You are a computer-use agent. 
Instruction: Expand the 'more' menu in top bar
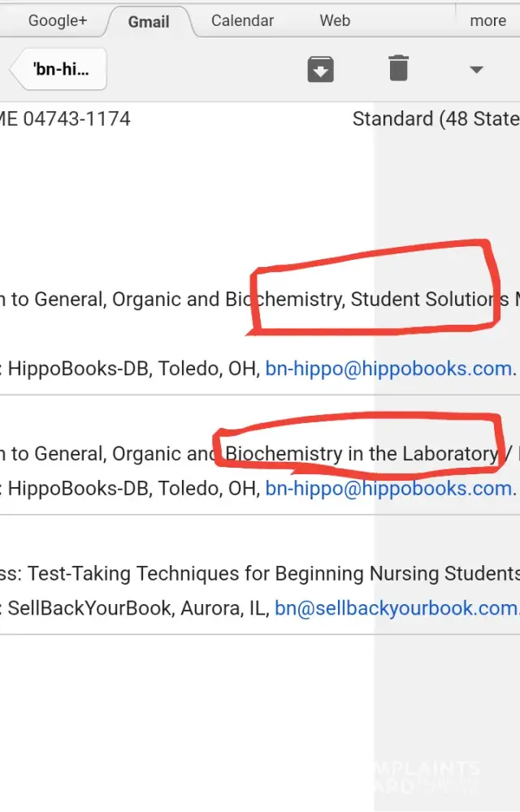coord(487,21)
